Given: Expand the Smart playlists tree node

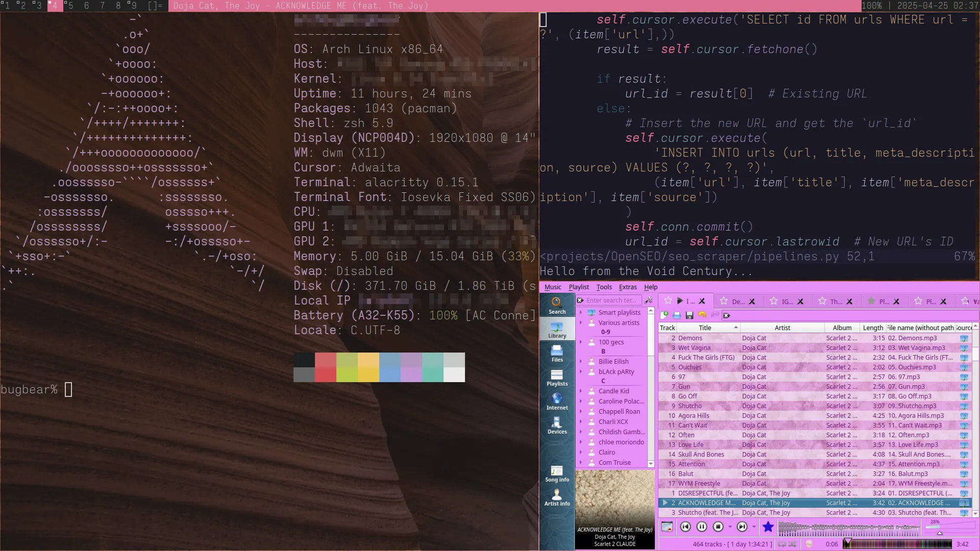Looking at the screenshot, I should click(580, 312).
